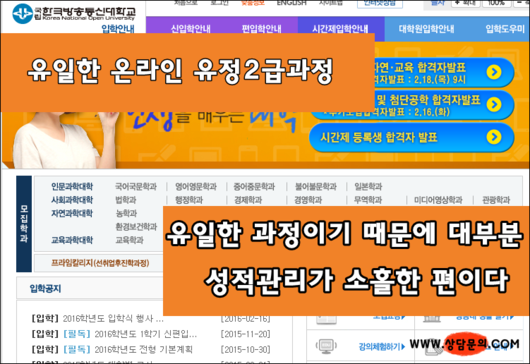Open the 무역학과 department link

point(368,200)
